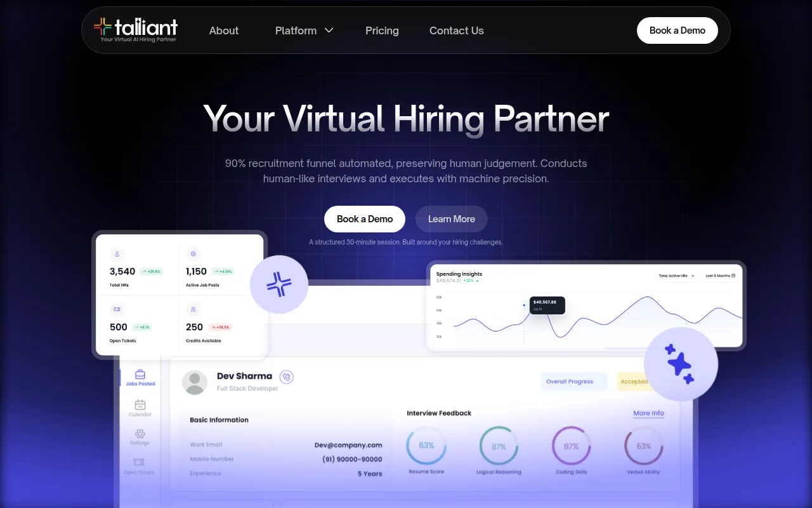Click the 5 Years experience value

coord(370,474)
